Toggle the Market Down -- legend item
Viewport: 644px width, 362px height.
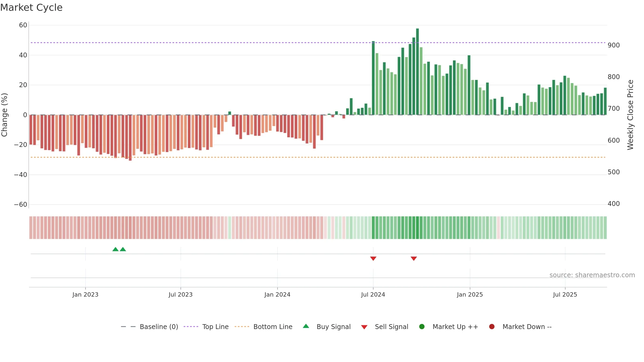point(520,327)
